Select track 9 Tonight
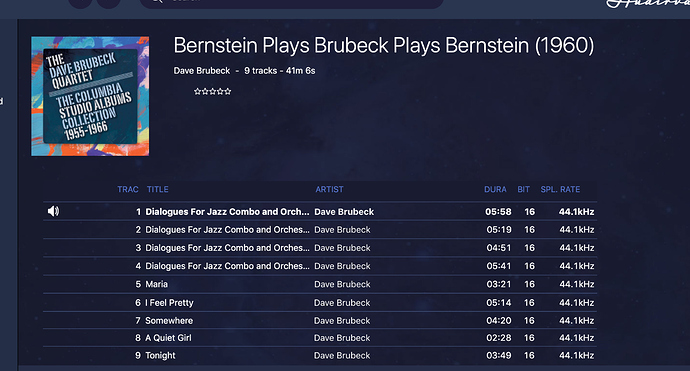The image size is (690, 371). (320, 356)
